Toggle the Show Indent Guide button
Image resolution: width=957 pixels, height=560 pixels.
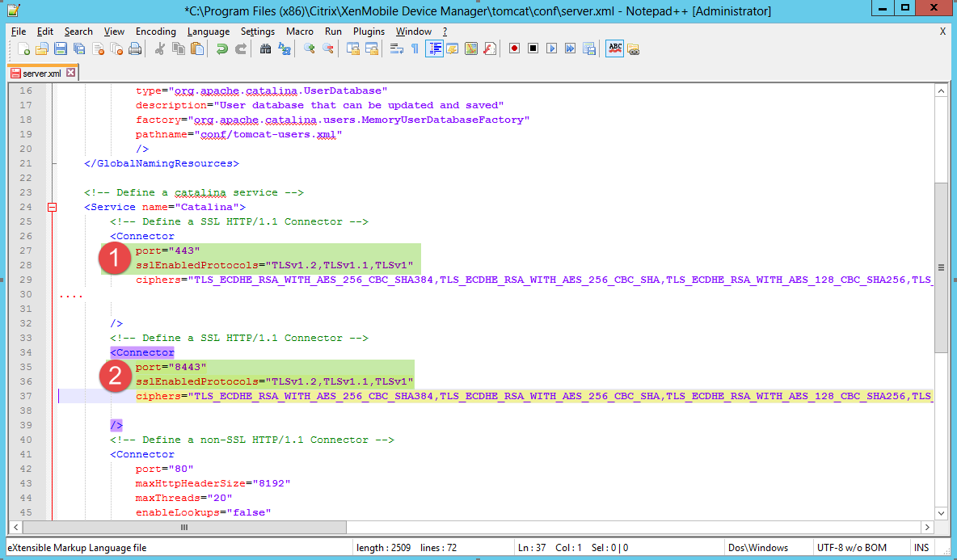coord(434,48)
